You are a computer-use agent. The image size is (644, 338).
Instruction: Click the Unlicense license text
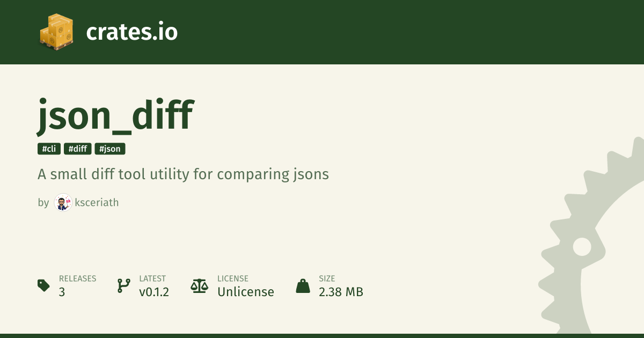[x=245, y=292]
